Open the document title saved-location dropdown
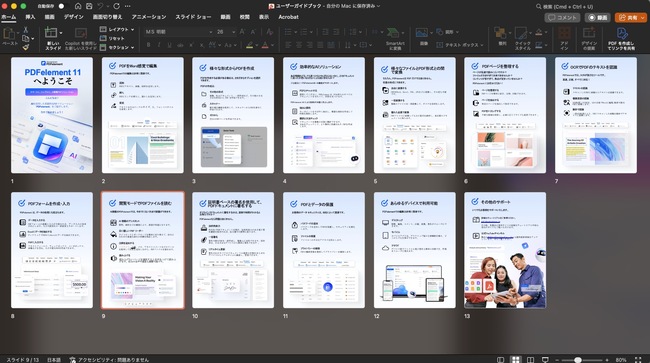 (x=378, y=6)
